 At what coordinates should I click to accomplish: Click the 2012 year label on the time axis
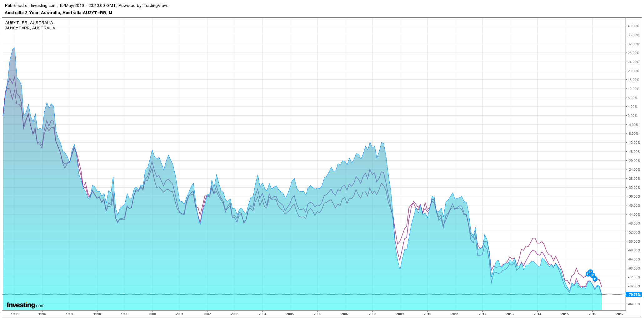[x=482, y=314]
